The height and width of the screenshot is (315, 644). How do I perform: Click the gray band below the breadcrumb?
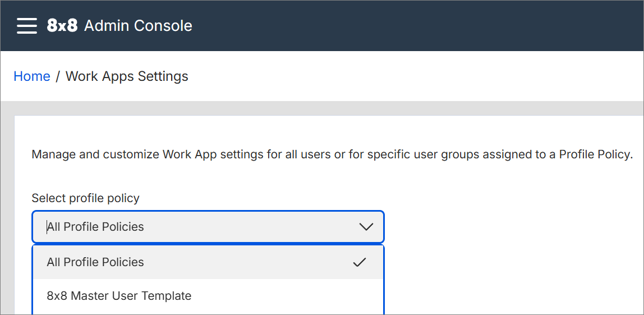[322, 108]
